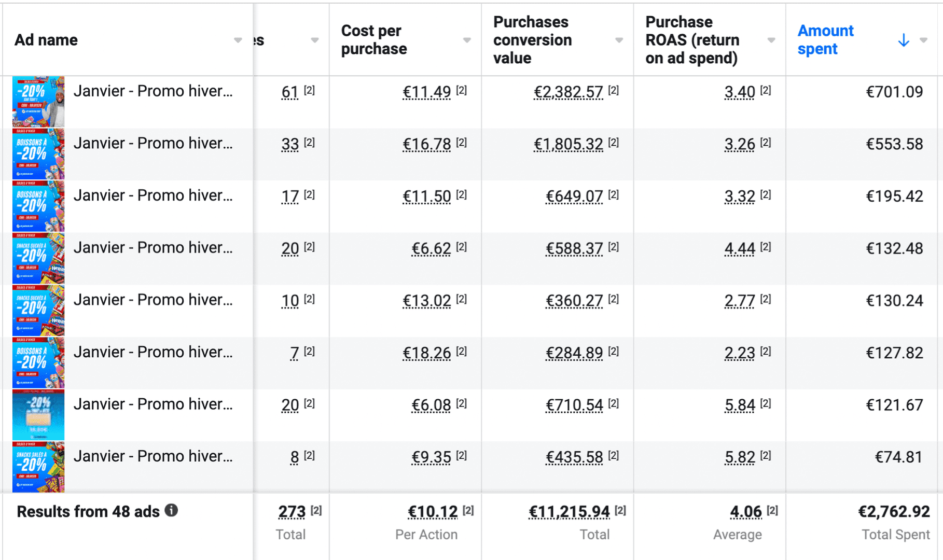Click the Purchase ROAS column header text
Image resolution: width=943 pixels, height=560 pixels.
[691, 40]
